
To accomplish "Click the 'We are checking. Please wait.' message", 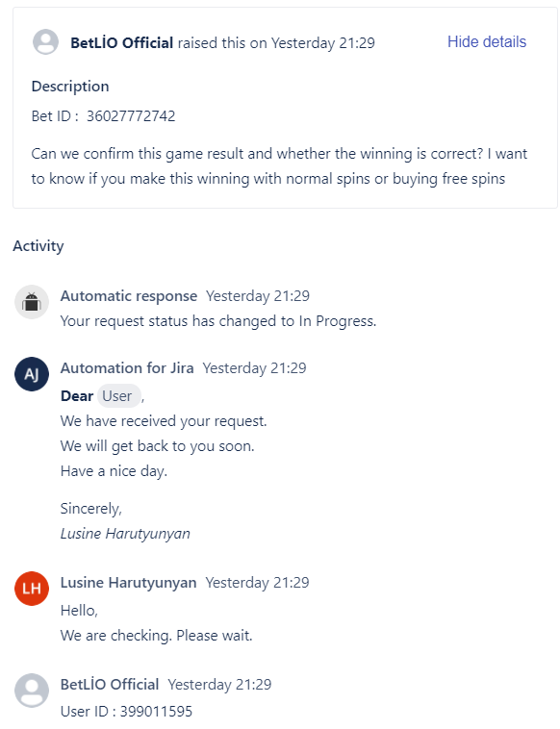I will [156, 636].
